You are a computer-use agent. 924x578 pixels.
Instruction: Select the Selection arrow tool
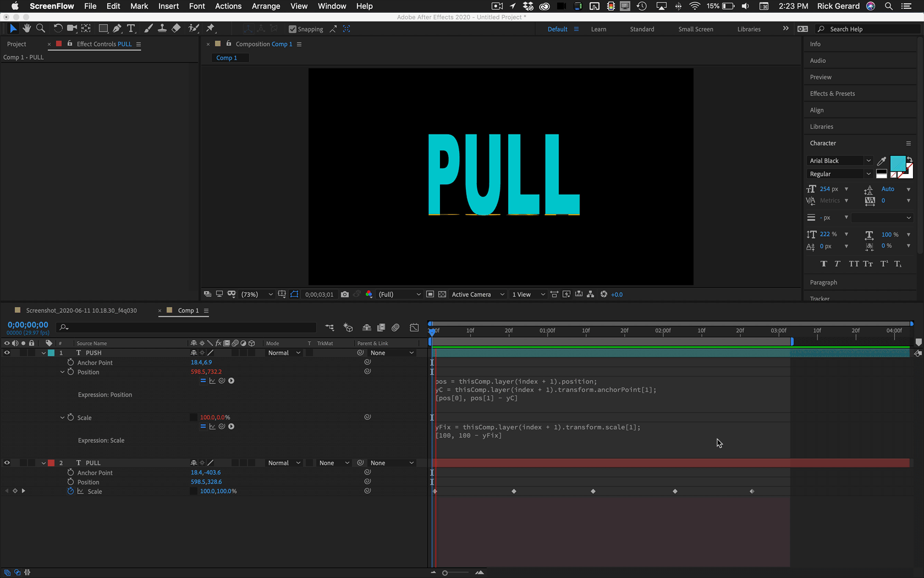click(13, 29)
